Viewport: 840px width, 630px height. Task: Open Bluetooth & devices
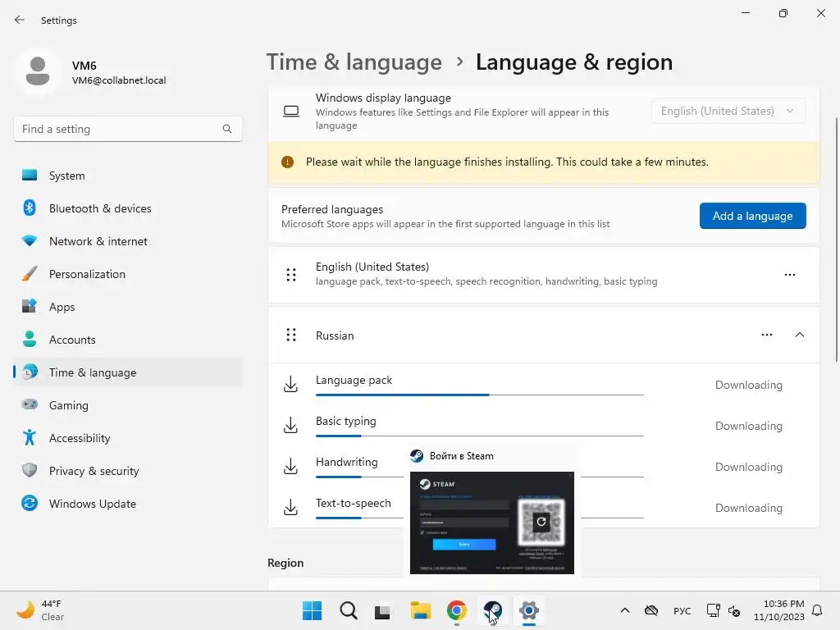(128, 208)
